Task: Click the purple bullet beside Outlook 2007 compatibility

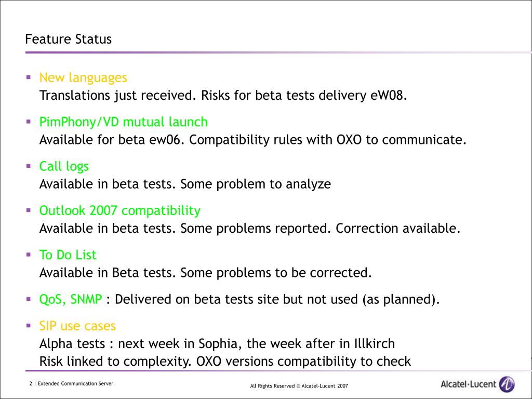Action: [x=29, y=210]
